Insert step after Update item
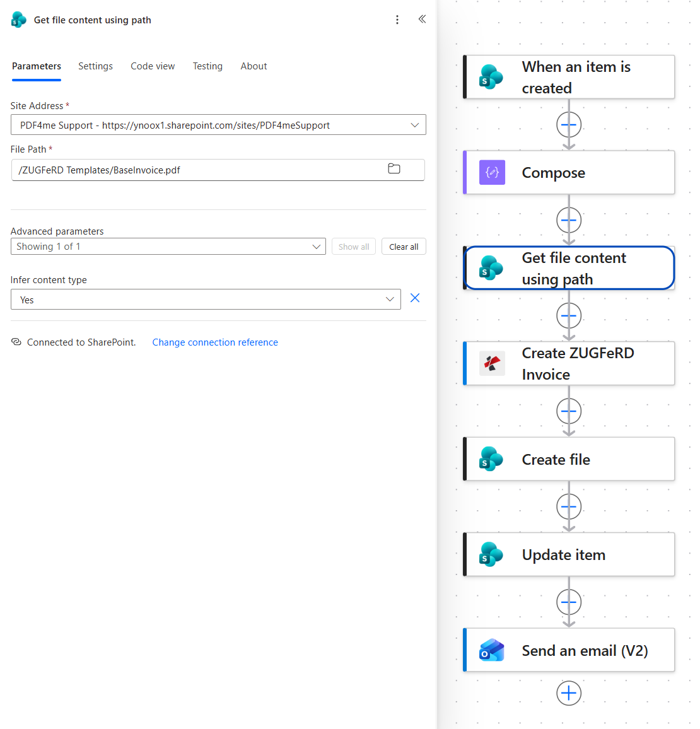 point(568,602)
